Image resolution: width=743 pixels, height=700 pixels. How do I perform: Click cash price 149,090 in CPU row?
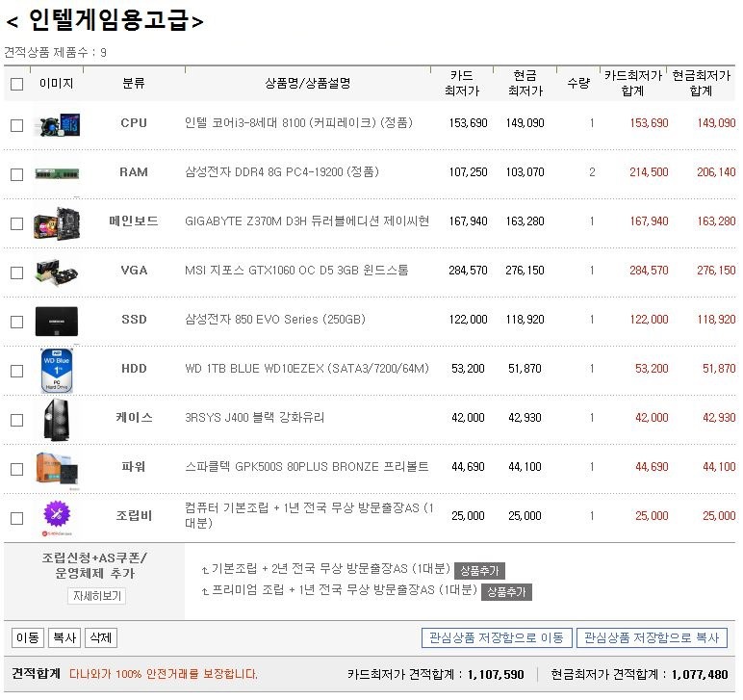pyautogui.click(x=525, y=123)
